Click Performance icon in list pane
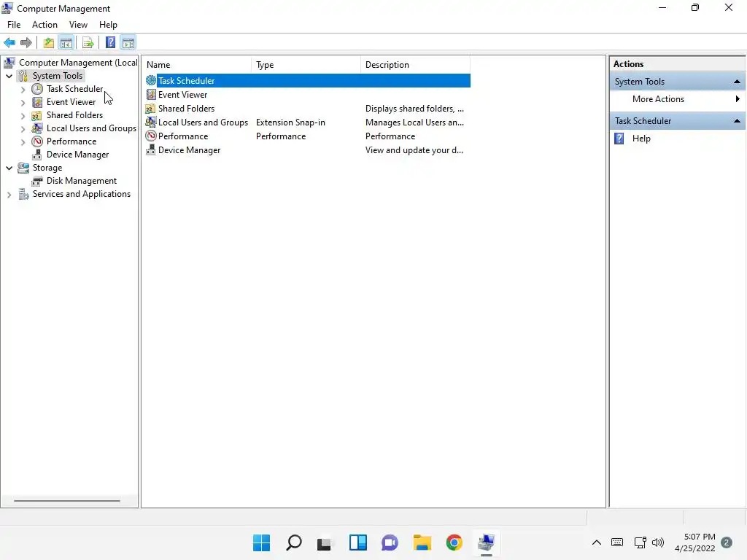 (151, 136)
